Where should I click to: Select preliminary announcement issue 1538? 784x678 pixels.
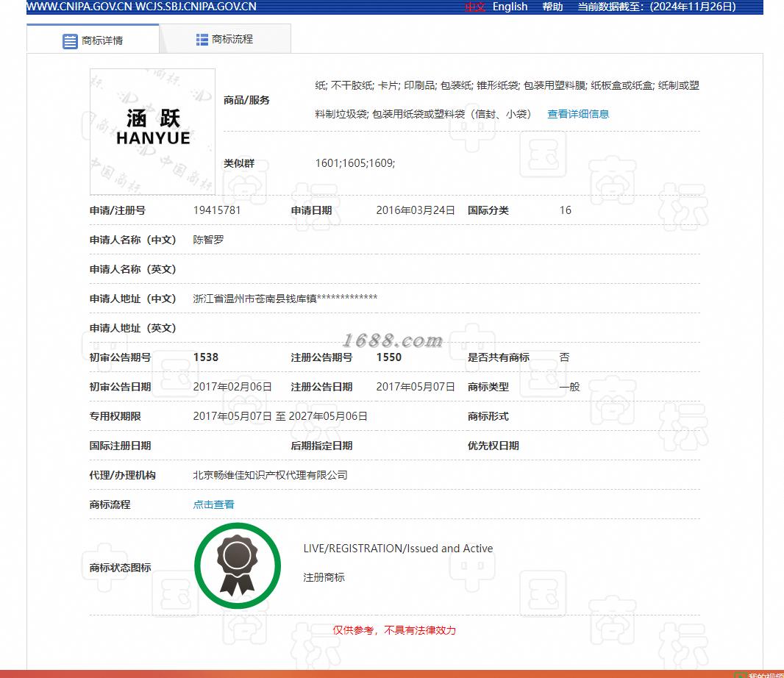pos(206,357)
